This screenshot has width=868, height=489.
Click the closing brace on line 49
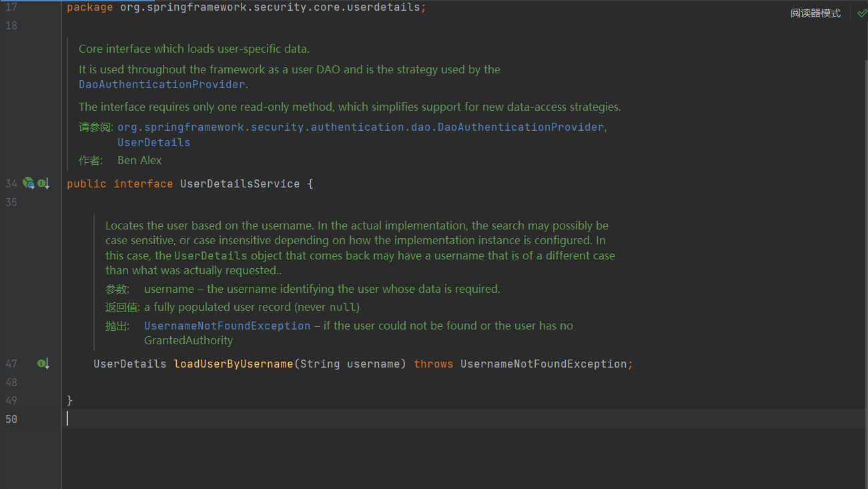point(70,400)
